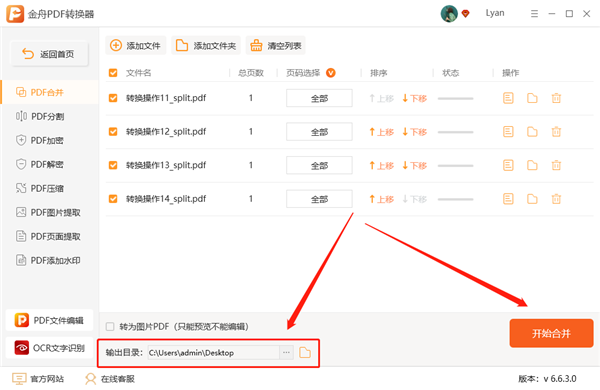The image size is (600, 390).
Task: Move 转换操作12_split.pdf down
Action: (414, 132)
